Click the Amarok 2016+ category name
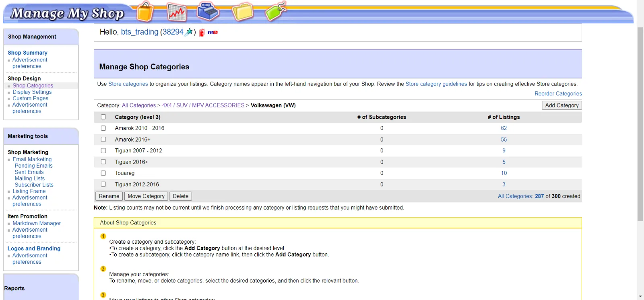Image resolution: width=644 pixels, height=300 pixels. (x=132, y=140)
